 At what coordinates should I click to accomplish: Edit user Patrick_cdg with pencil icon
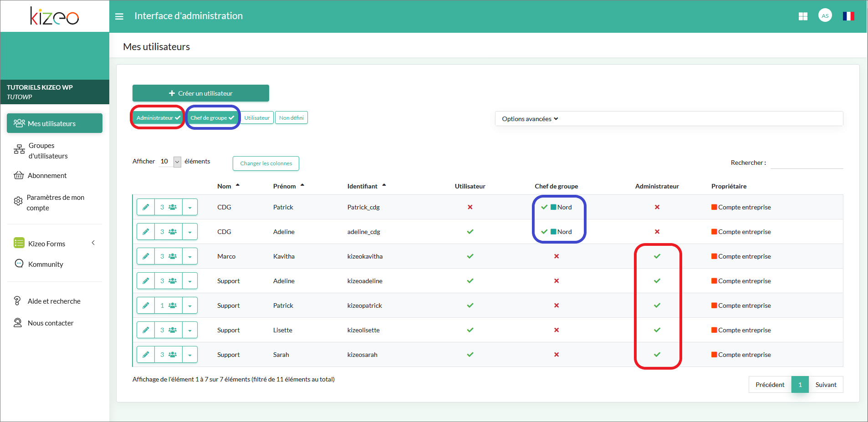click(146, 207)
